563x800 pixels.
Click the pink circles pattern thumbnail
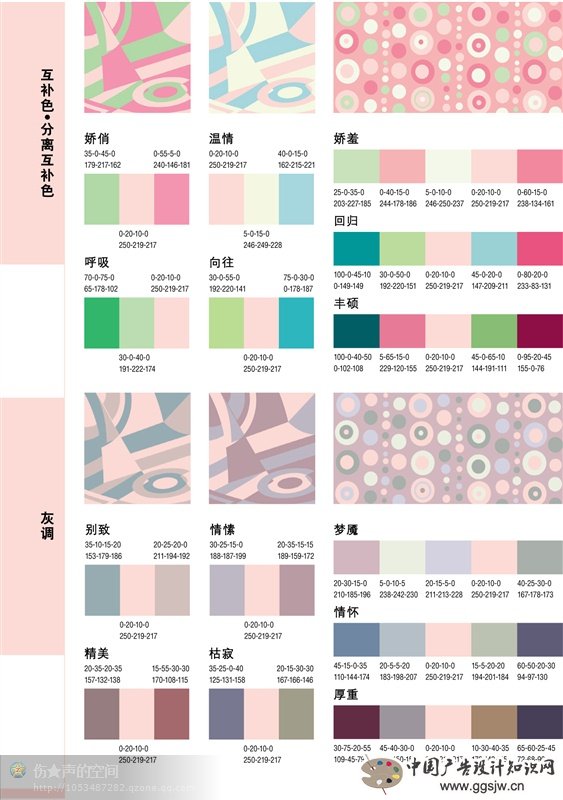pyautogui.click(x=448, y=57)
